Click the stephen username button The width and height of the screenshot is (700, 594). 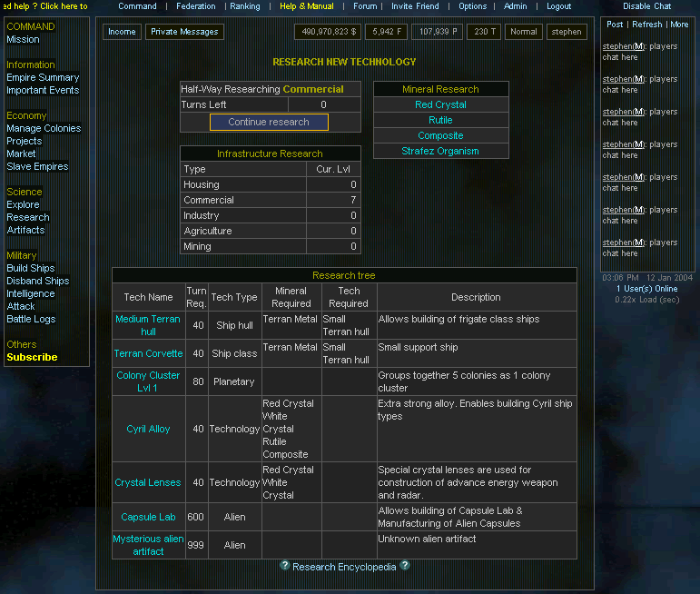567,32
